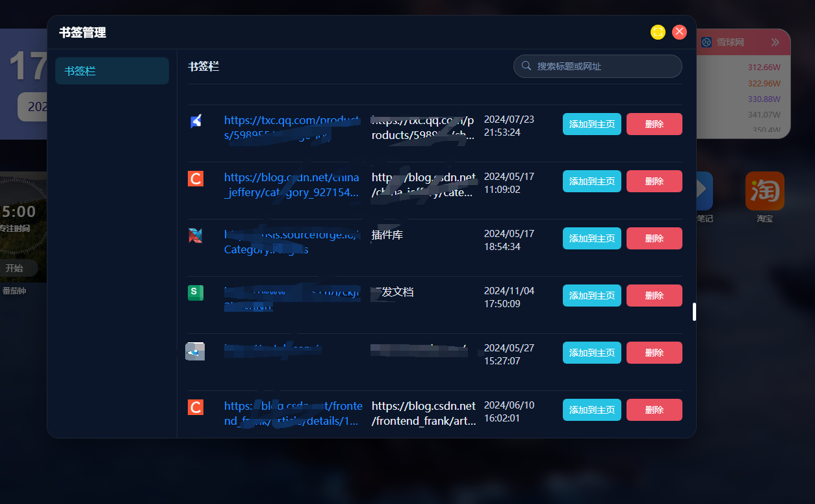
Task: Select 书签栏 in the left sidebar
Action: point(112,71)
